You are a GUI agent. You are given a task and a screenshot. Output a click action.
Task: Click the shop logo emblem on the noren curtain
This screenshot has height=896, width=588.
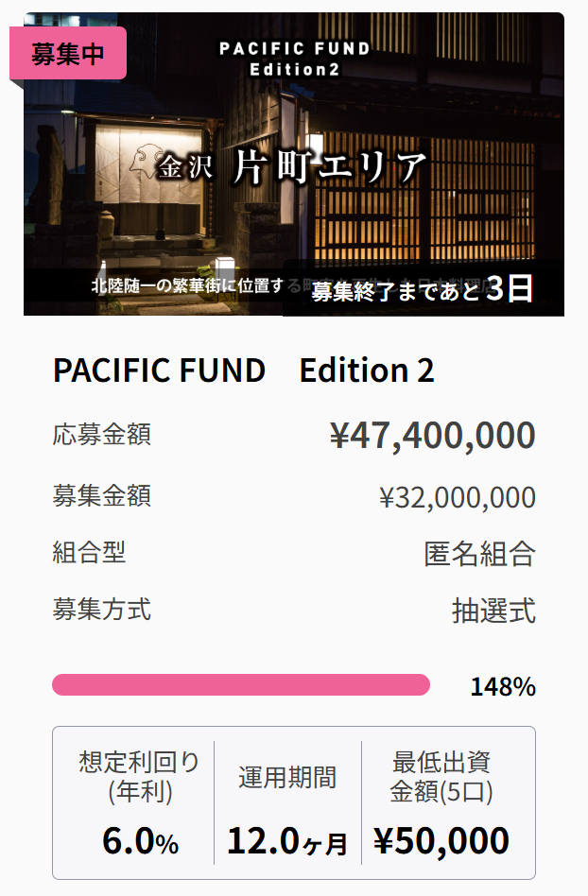pyautogui.click(x=146, y=161)
